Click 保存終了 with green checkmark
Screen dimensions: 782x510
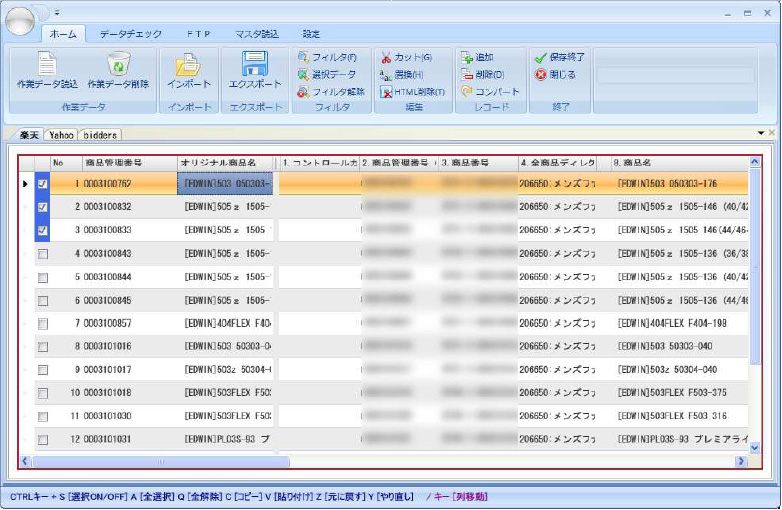tap(560, 57)
